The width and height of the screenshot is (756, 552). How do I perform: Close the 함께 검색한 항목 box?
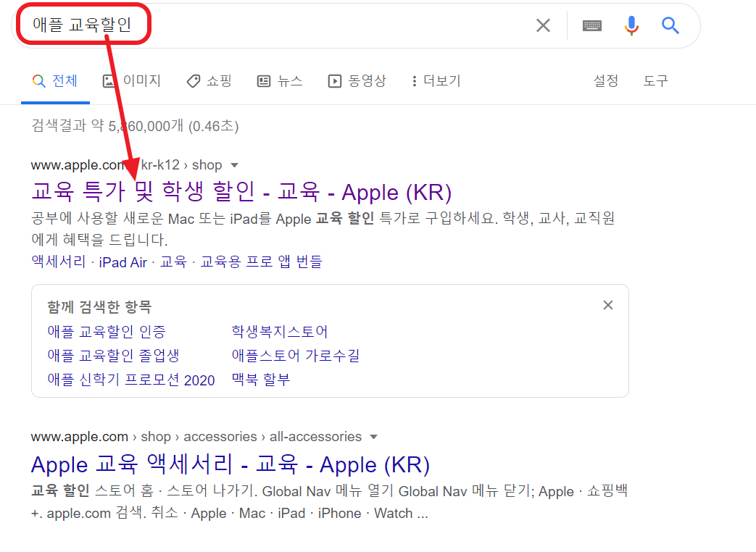click(608, 305)
